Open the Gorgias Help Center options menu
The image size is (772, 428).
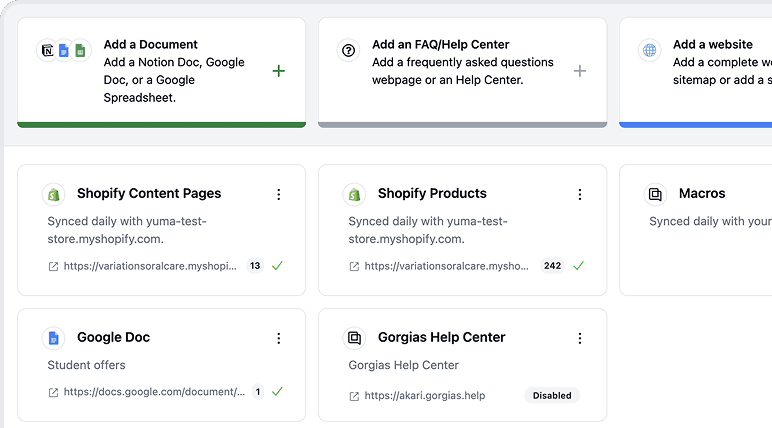[x=580, y=338]
